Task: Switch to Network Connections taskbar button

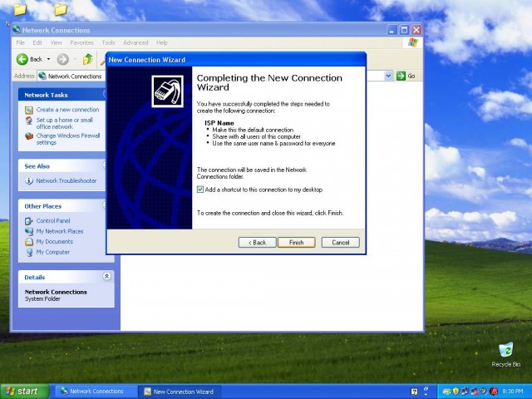Action: [96, 392]
